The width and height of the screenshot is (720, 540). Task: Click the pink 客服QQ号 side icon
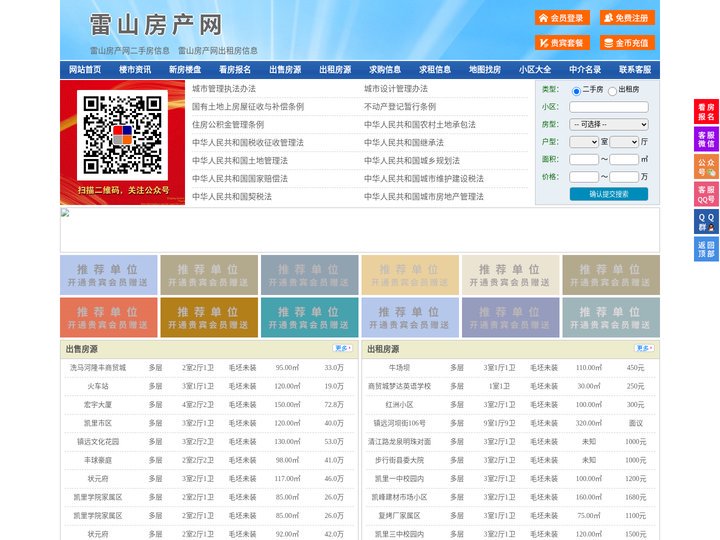coord(706,194)
